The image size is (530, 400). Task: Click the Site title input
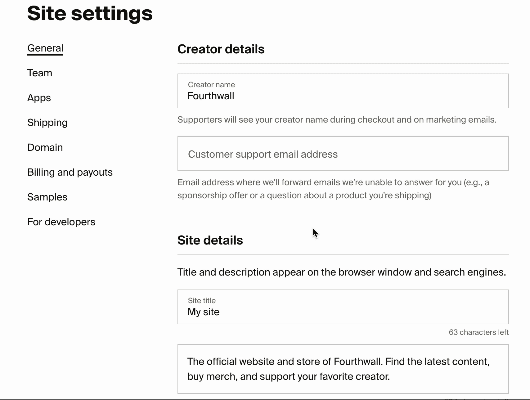click(343, 306)
